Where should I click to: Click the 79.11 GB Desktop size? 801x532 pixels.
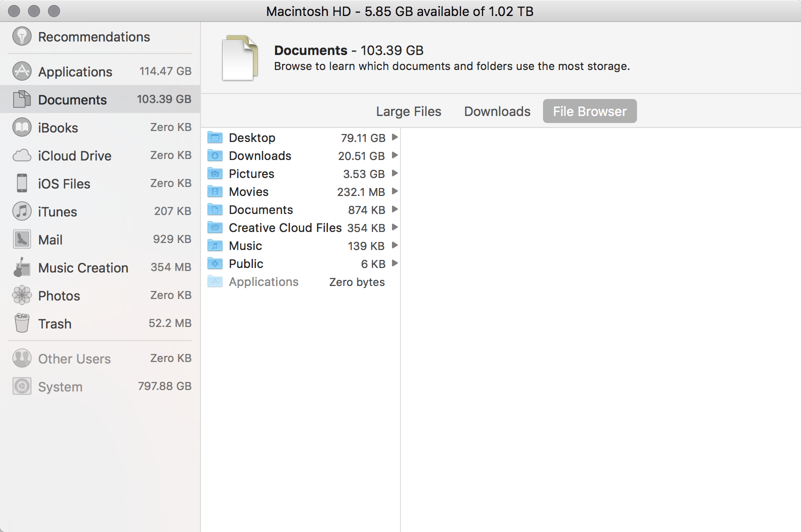point(363,138)
